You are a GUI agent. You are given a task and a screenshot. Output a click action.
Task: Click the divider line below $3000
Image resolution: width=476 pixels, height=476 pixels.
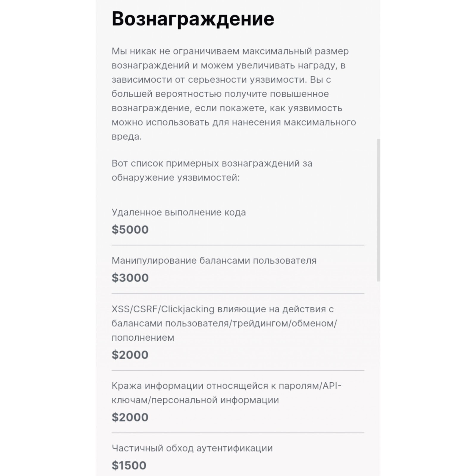[238, 294]
